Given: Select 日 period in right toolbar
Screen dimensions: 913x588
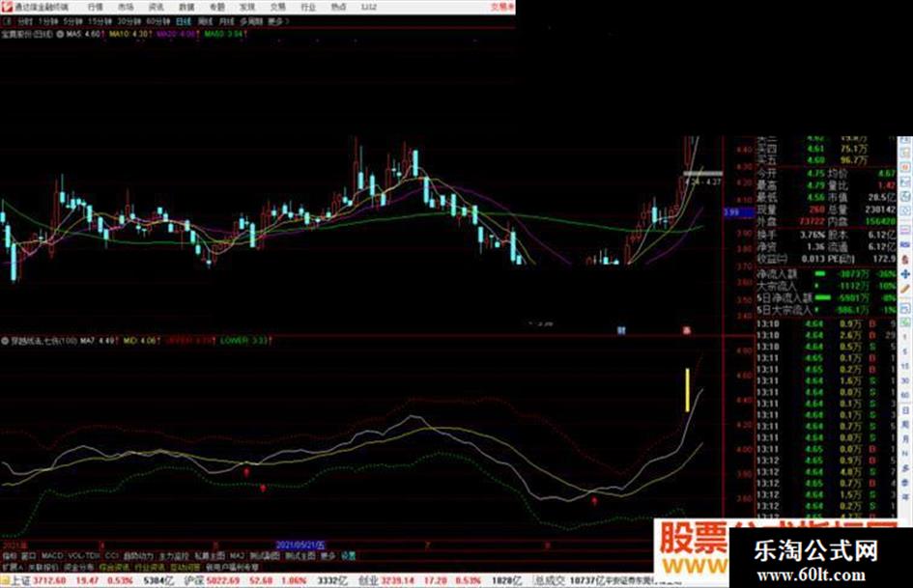Looking at the screenshot, I should [x=905, y=411].
